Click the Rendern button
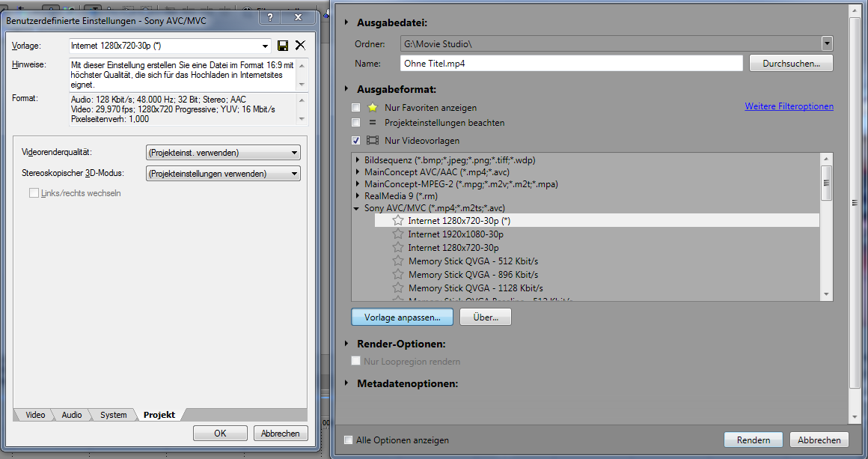868x459 pixels. [x=754, y=440]
